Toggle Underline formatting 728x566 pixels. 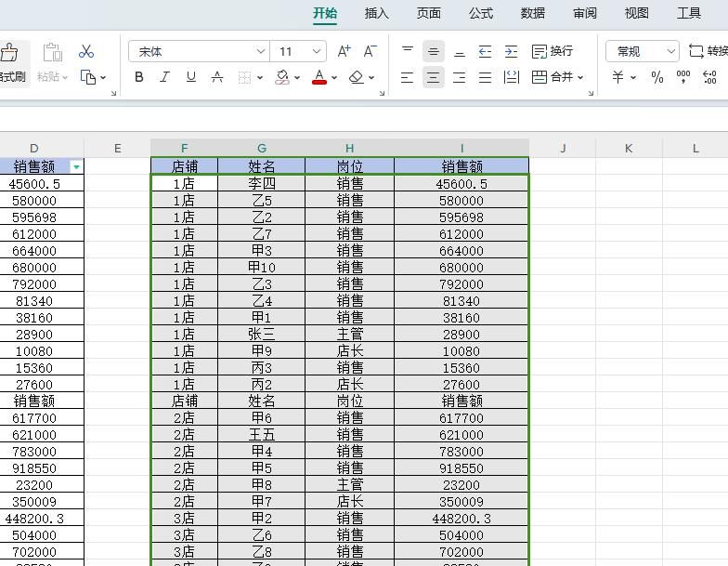pyautogui.click(x=191, y=77)
